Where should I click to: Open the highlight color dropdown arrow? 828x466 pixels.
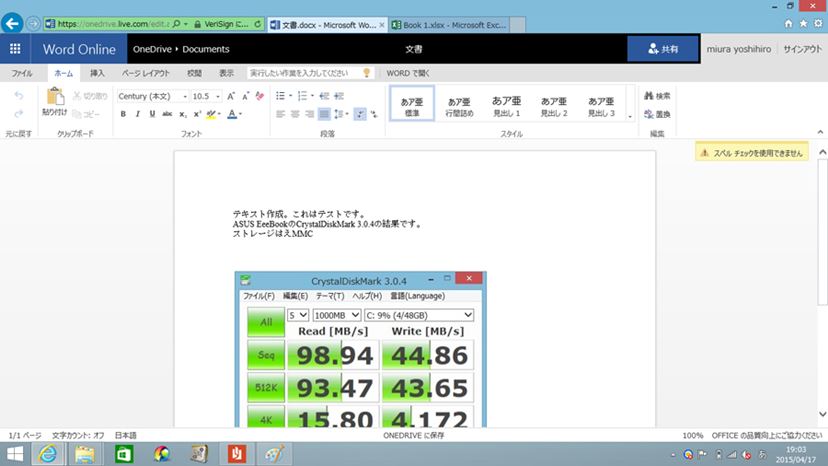coord(219,114)
